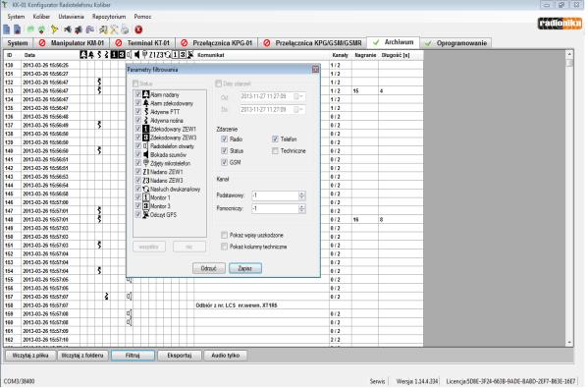Click the black square 3 column header icon
The width and height of the screenshot is (588, 388).
122,55
